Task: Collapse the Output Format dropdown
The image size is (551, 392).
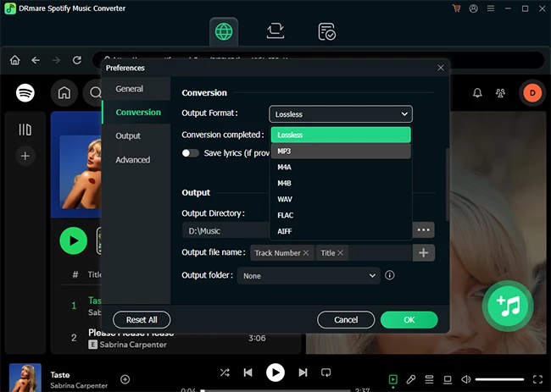Action: click(404, 113)
